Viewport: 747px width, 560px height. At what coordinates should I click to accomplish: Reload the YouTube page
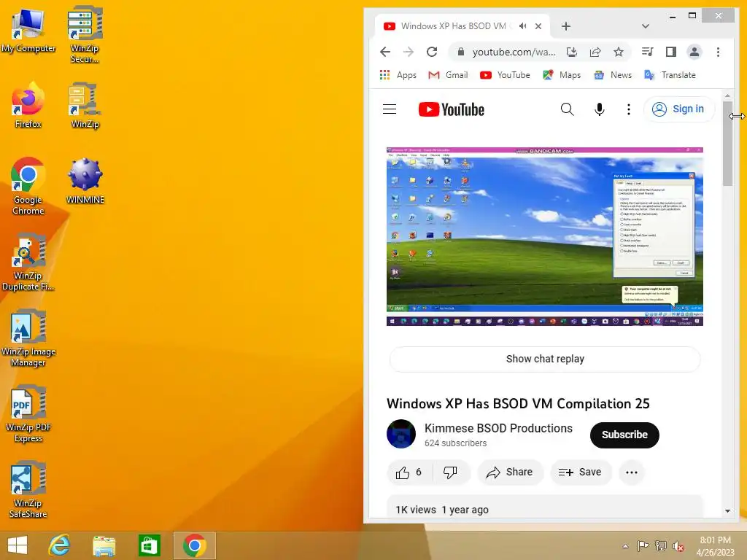click(x=432, y=52)
